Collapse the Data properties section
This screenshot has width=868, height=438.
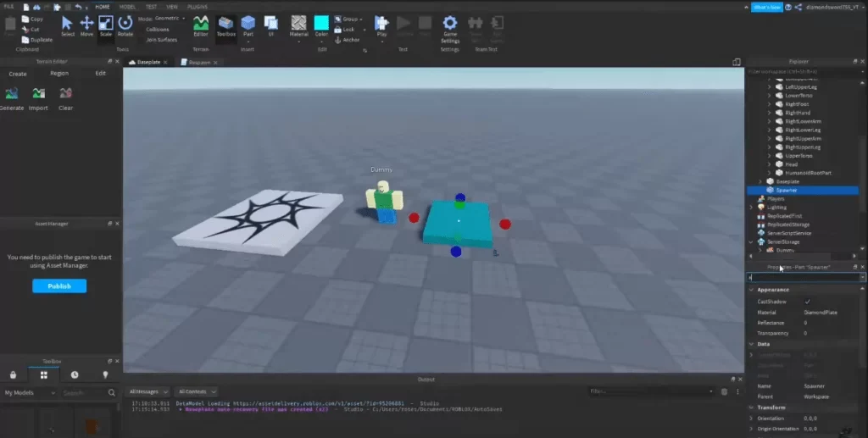pyautogui.click(x=751, y=344)
